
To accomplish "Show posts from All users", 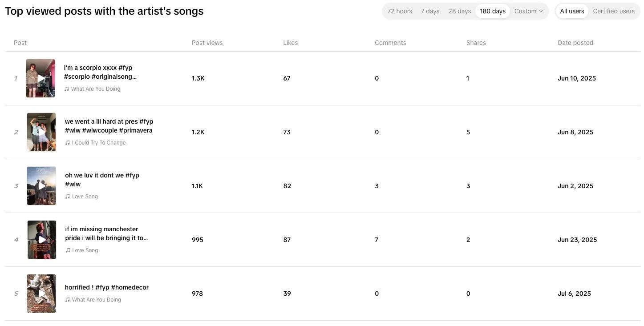I will pyautogui.click(x=572, y=11).
